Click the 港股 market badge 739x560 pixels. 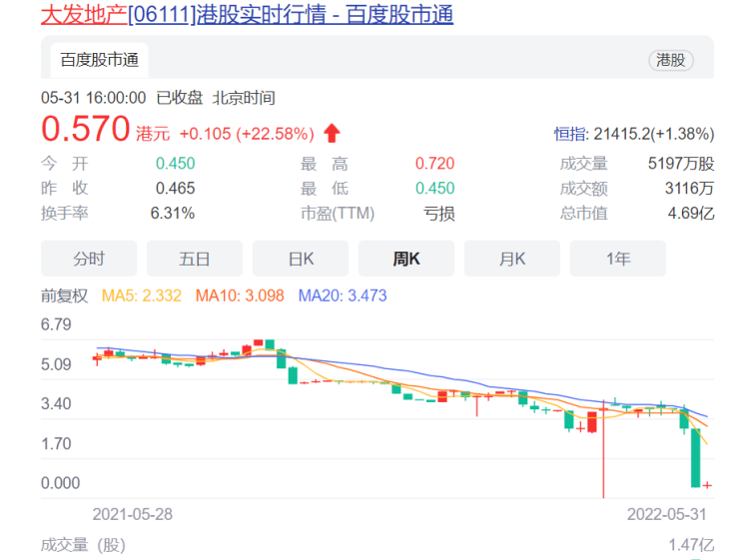tap(671, 60)
